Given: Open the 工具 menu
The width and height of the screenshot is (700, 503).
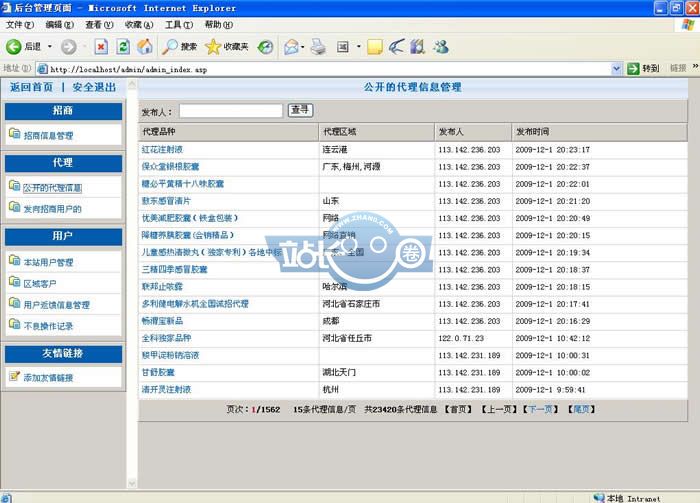Looking at the screenshot, I should click(179, 25).
